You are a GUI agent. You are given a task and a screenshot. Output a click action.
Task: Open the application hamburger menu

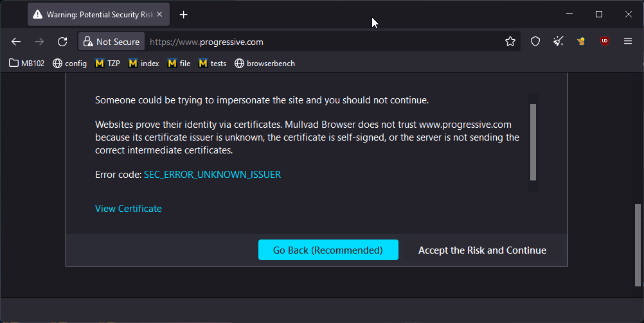(627, 41)
